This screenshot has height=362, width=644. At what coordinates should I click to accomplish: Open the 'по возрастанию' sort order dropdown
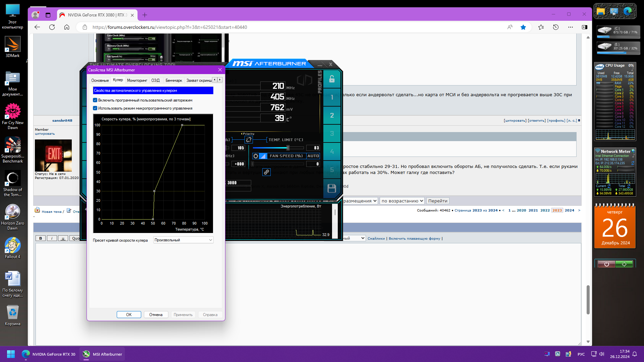(402, 201)
